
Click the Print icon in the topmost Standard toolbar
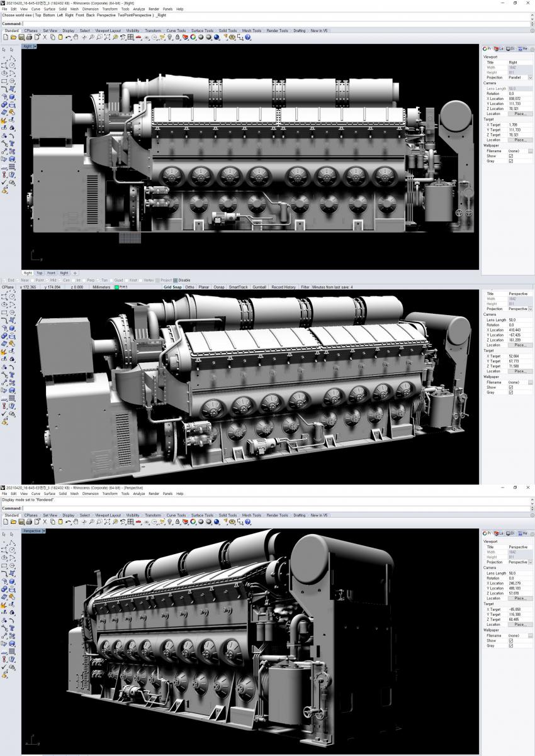coord(28,37)
